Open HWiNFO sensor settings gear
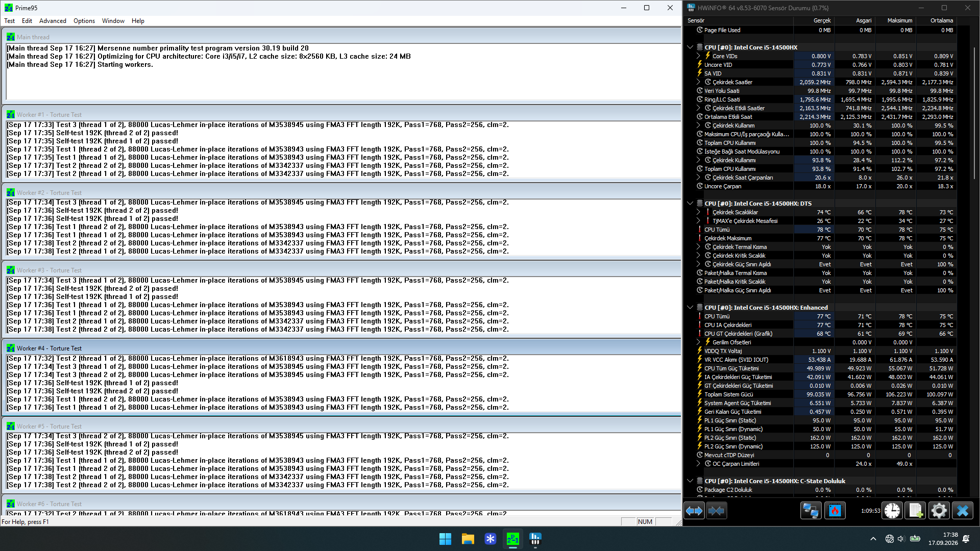 point(939,511)
